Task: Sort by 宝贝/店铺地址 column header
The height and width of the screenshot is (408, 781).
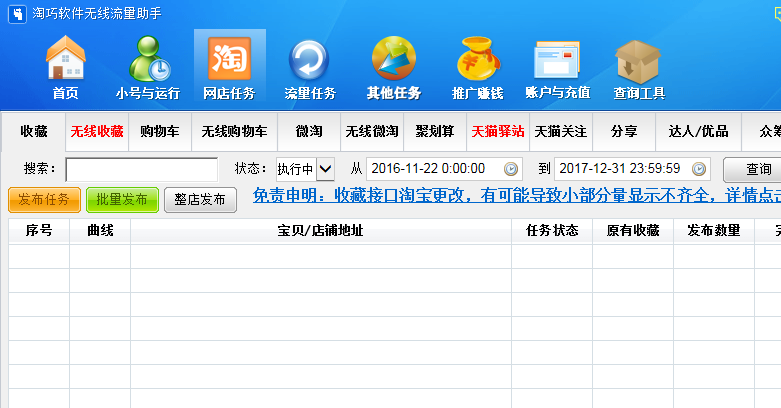Action: [x=321, y=231]
